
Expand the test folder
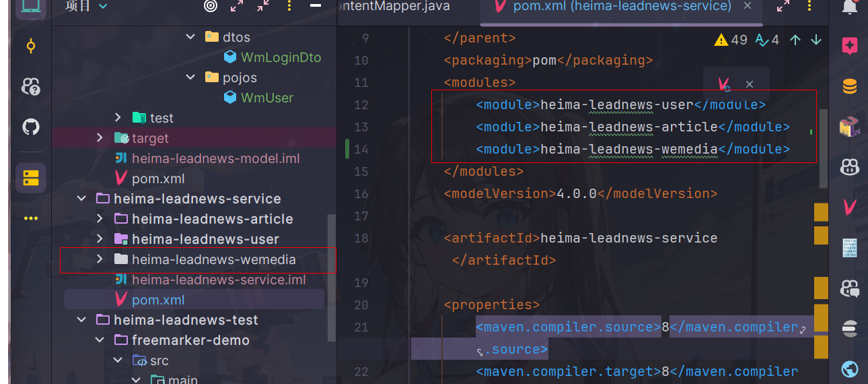click(118, 118)
